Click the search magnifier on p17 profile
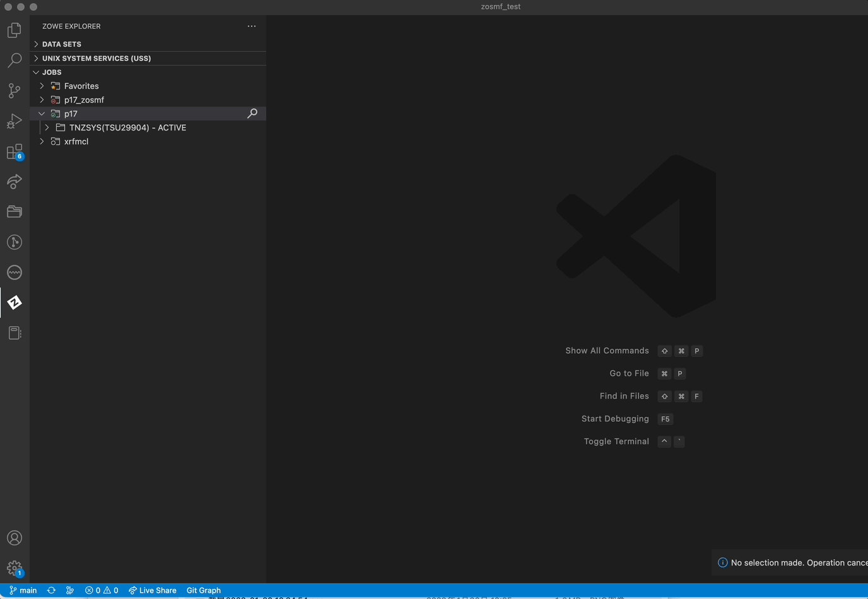The image size is (868, 599). [x=252, y=113]
